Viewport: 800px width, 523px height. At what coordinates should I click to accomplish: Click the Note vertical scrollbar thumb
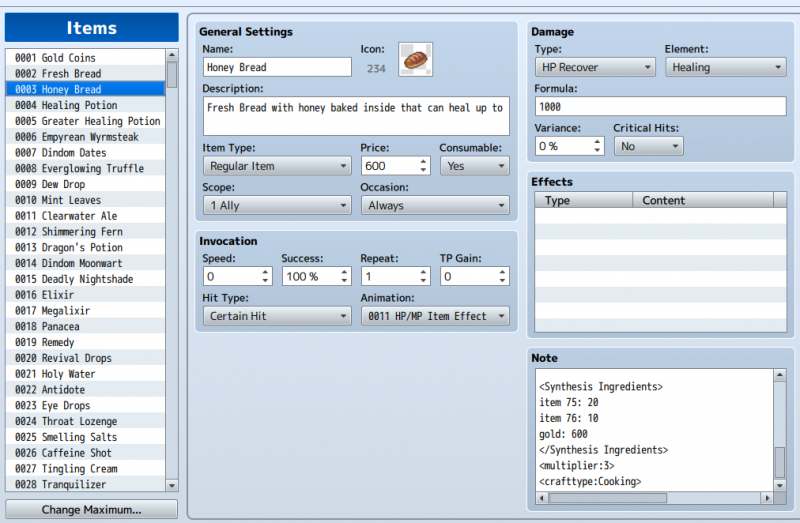(x=780, y=462)
